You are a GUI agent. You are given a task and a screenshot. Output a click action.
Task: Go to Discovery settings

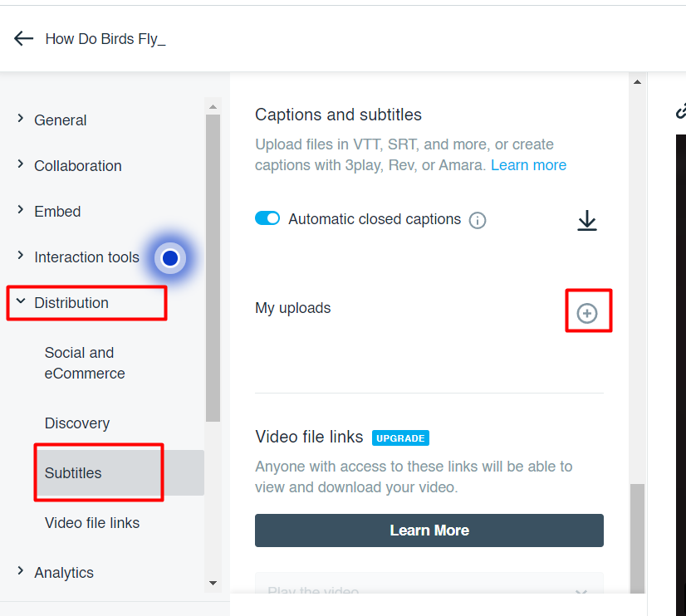(77, 423)
